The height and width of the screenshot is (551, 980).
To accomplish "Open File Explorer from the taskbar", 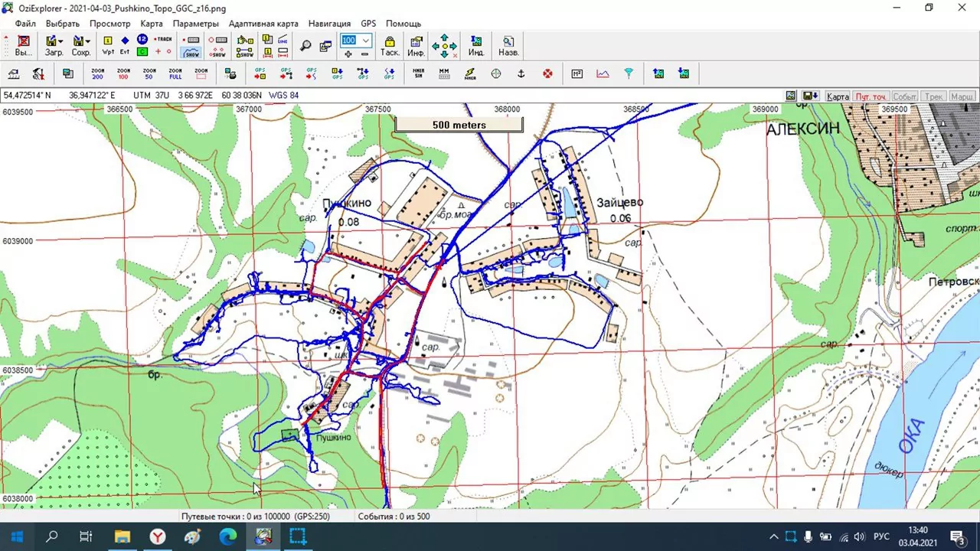I will [x=122, y=536].
